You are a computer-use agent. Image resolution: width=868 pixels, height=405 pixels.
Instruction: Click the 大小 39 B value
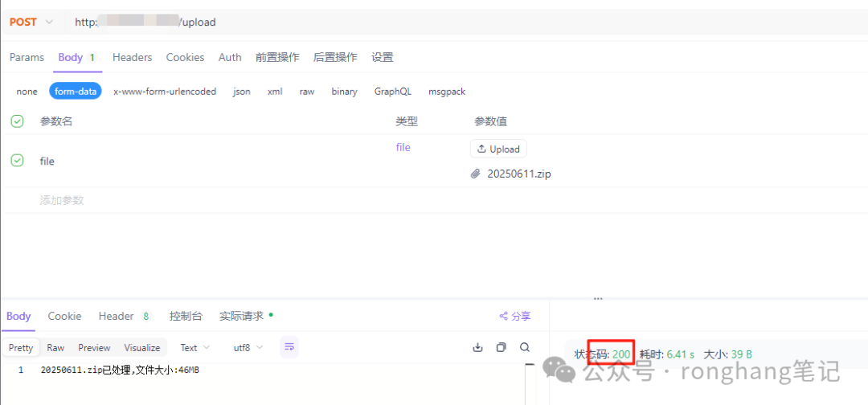tap(727, 354)
